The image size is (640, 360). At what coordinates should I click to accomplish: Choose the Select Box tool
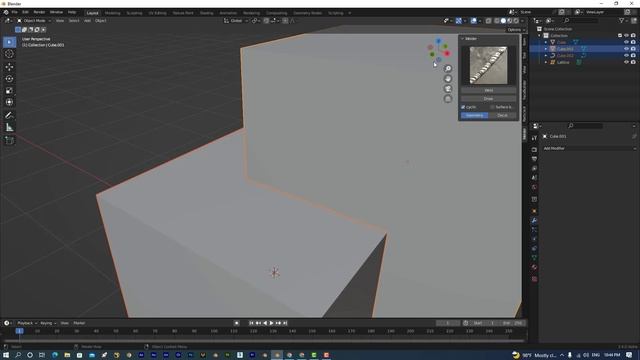[9, 42]
